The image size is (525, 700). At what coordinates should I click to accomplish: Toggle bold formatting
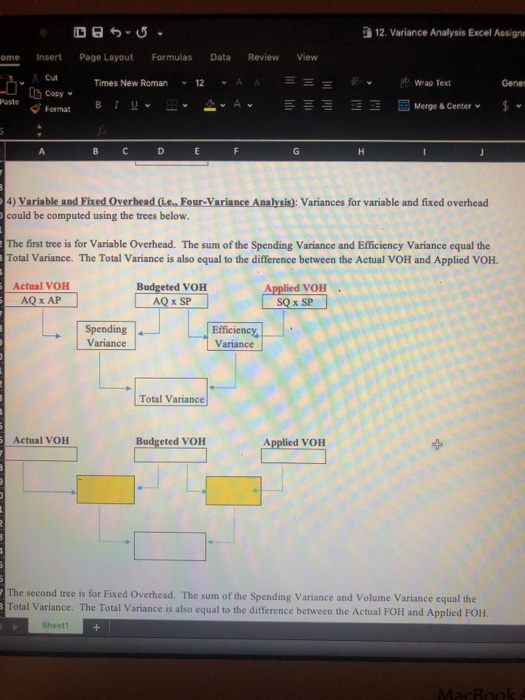pos(98,105)
